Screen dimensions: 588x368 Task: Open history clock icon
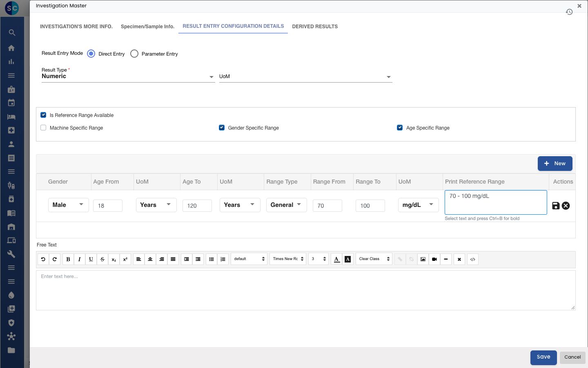(569, 12)
